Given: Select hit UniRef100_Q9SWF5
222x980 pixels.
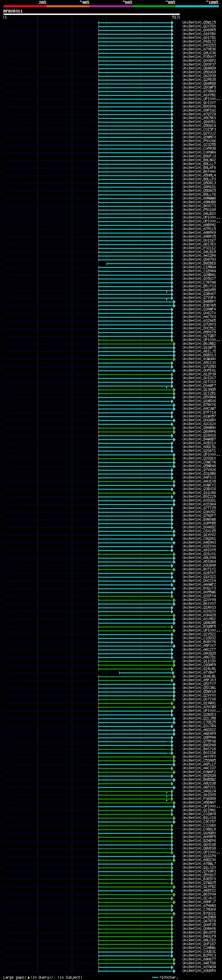Looking at the screenshot, I should click(199, 88).
